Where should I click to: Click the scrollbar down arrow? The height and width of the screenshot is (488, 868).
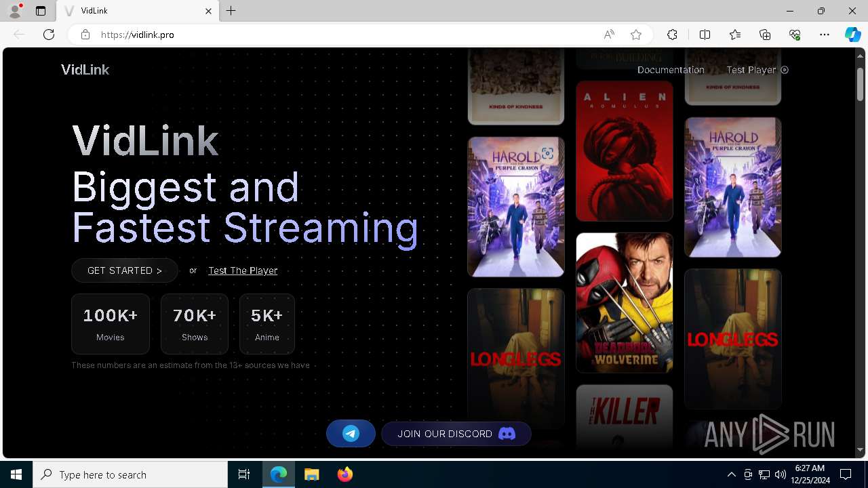pos(860,450)
